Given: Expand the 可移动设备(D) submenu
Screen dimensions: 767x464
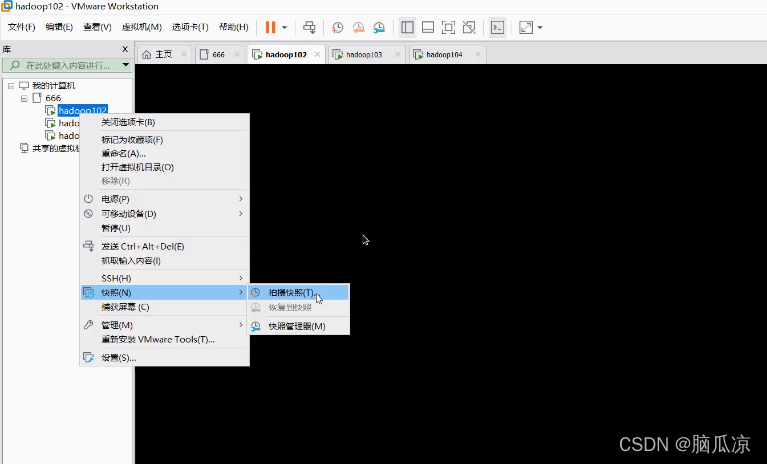Looking at the screenshot, I should coord(165,214).
